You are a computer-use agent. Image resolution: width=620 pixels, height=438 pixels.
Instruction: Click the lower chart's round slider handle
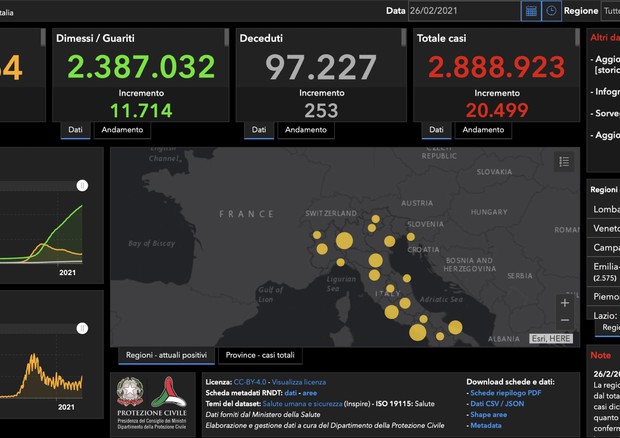[82, 327]
